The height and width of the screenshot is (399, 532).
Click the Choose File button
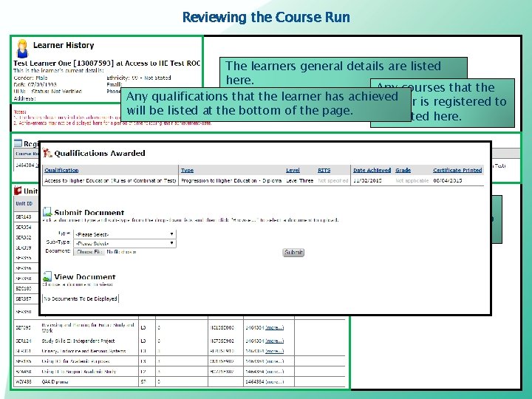(89, 252)
